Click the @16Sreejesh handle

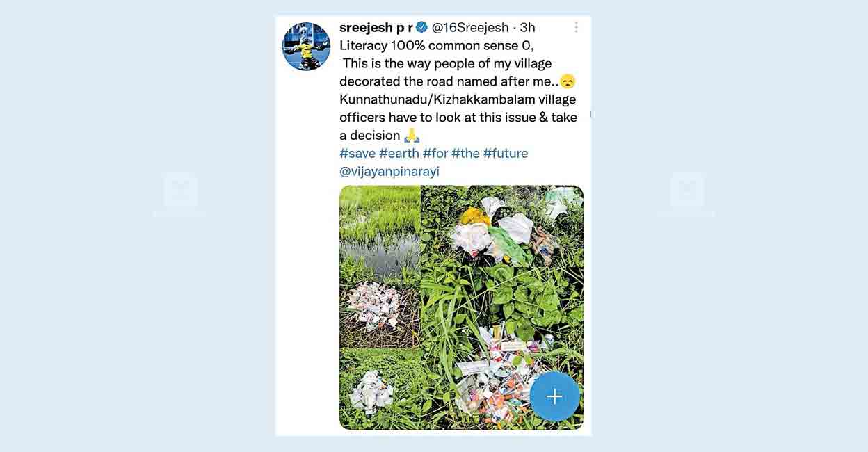pos(470,27)
